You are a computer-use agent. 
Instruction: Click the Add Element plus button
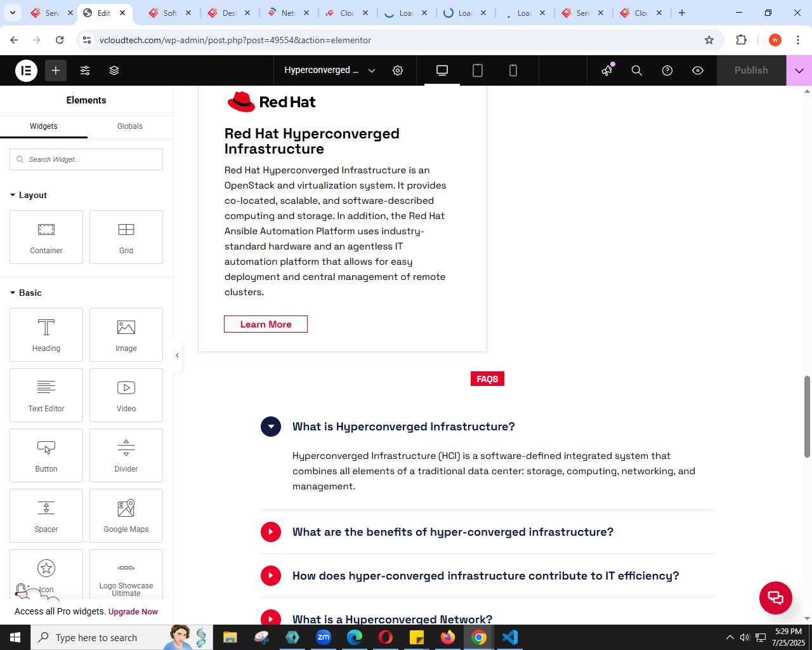click(x=56, y=70)
